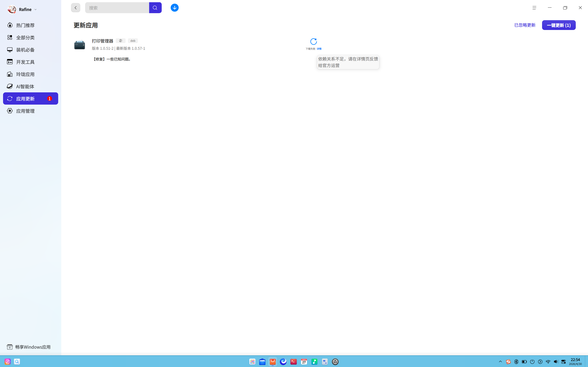Click the search magnifier button
The height and width of the screenshot is (367, 588).
tap(155, 8)
